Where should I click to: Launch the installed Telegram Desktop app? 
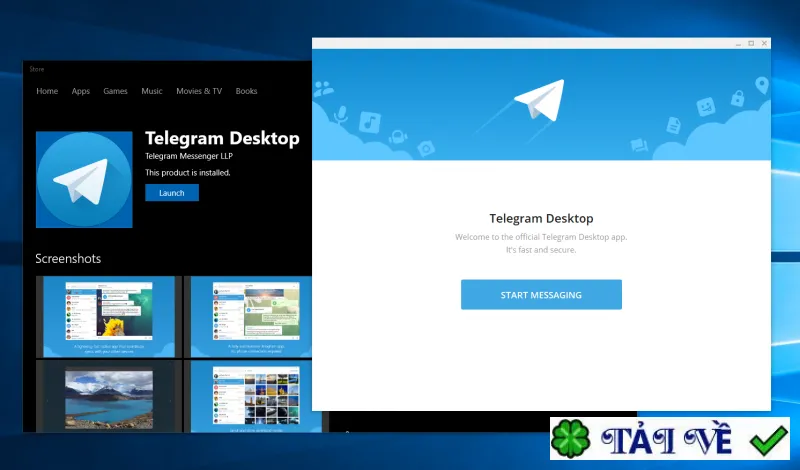pos(172,193)
